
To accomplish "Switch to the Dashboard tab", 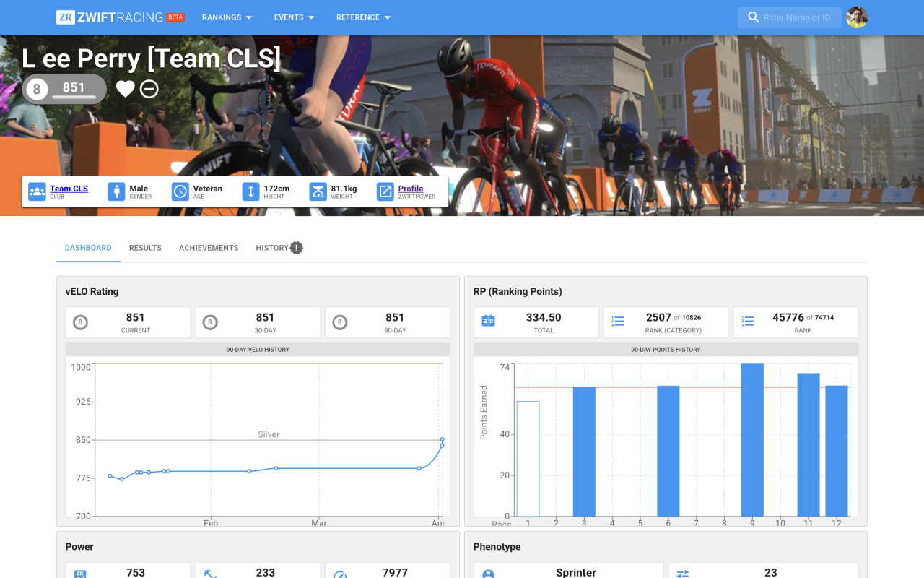I will pos(88,248).
